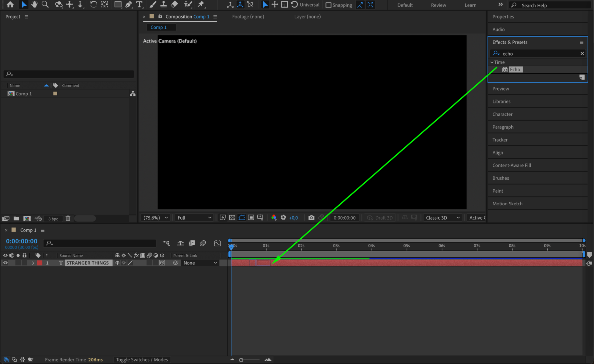Viewport: 594px width, 364px height.
Task: Select the Pen tool
Action: pos(129,4)
